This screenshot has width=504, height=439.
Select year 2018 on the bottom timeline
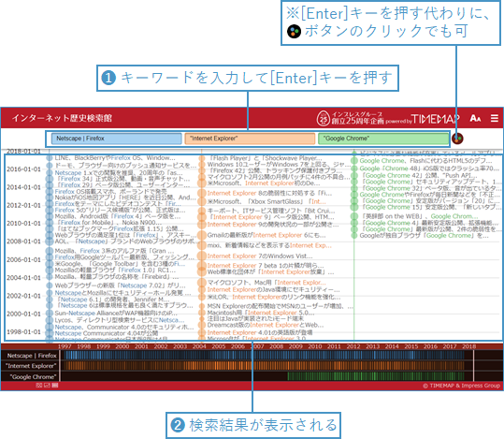coord(469,346)
